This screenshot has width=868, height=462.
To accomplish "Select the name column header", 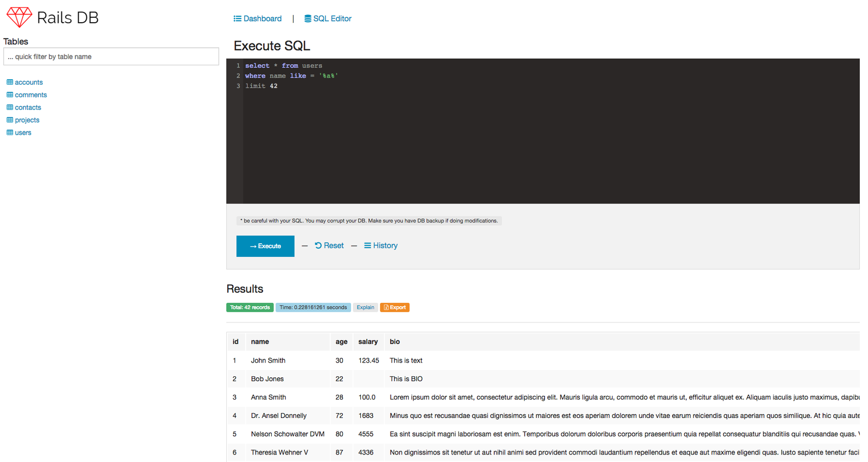I will pos(260,341).
